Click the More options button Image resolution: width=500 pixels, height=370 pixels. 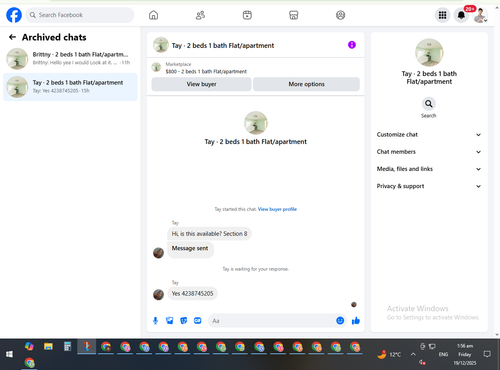click(x=306, y=84)
